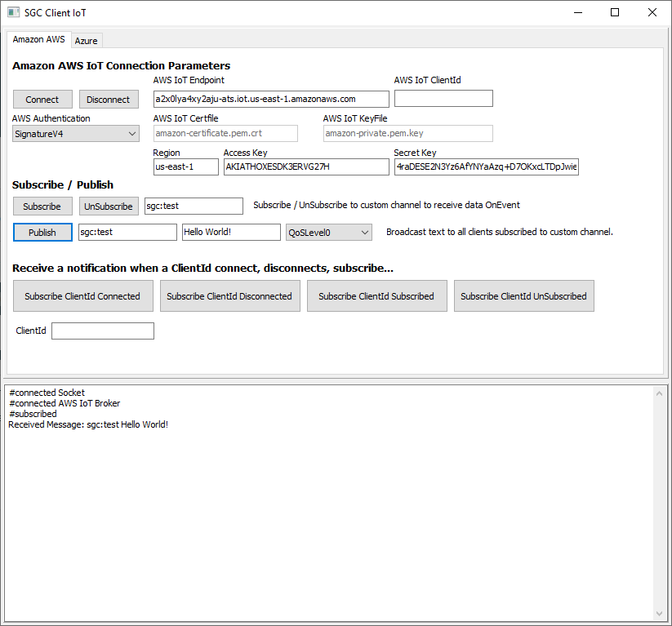Click the UnSubscribe button
Viewport: 672px width, 626px height.
[x=109, y=206]
